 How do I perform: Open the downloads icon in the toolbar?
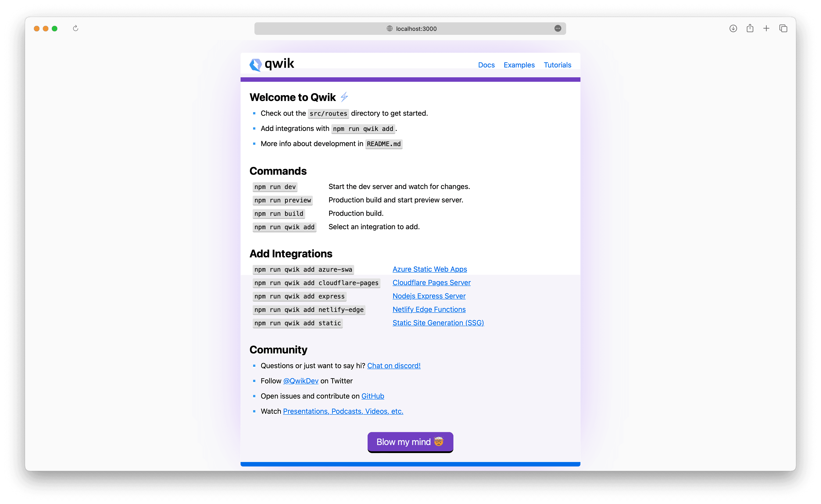[733, 28]
